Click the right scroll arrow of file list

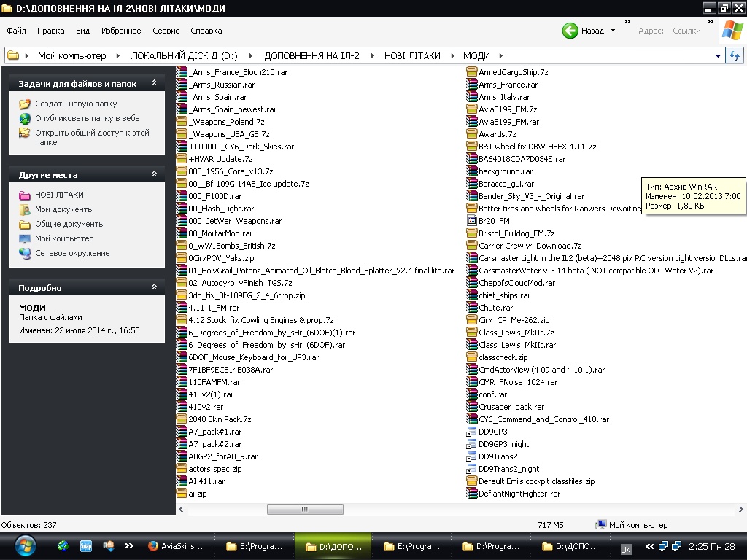point(741,509)
